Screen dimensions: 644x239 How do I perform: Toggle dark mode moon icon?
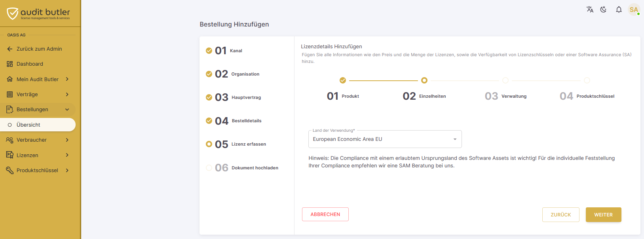[603, 9]
